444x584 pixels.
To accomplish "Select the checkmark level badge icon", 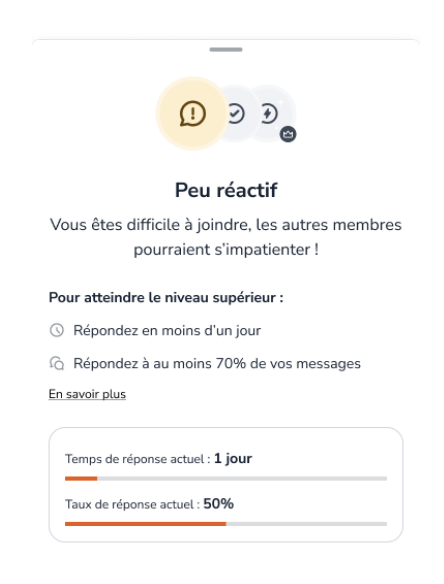I will pyautogui.click(x=237, y=114).
